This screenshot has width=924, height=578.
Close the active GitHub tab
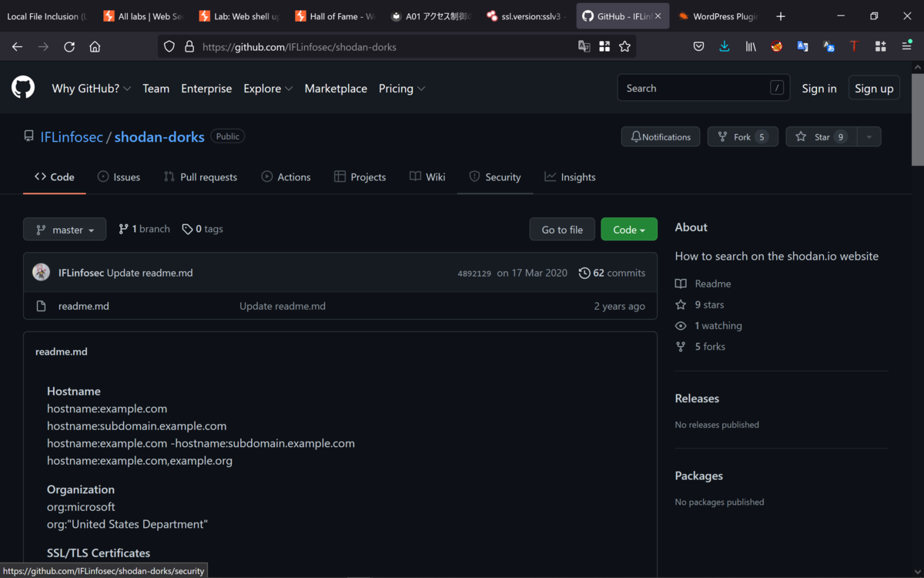tap(658, 16)
